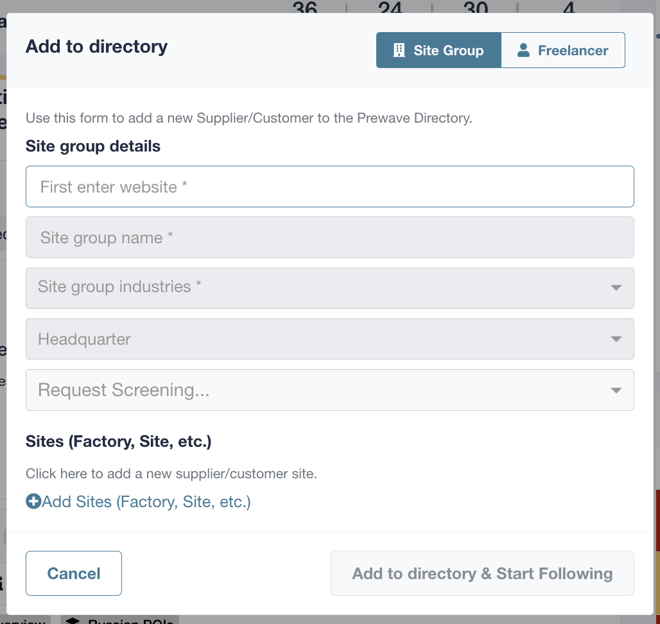Screen dimensions: 660x624
Task: Click the graduation cap icon beside Russian POIs
Action: click(73, 621)
